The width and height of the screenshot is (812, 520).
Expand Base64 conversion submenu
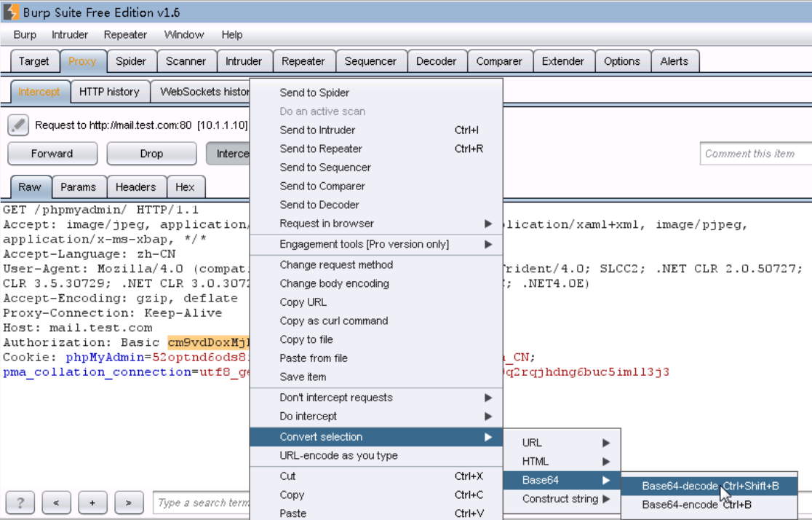pos(562,480)
